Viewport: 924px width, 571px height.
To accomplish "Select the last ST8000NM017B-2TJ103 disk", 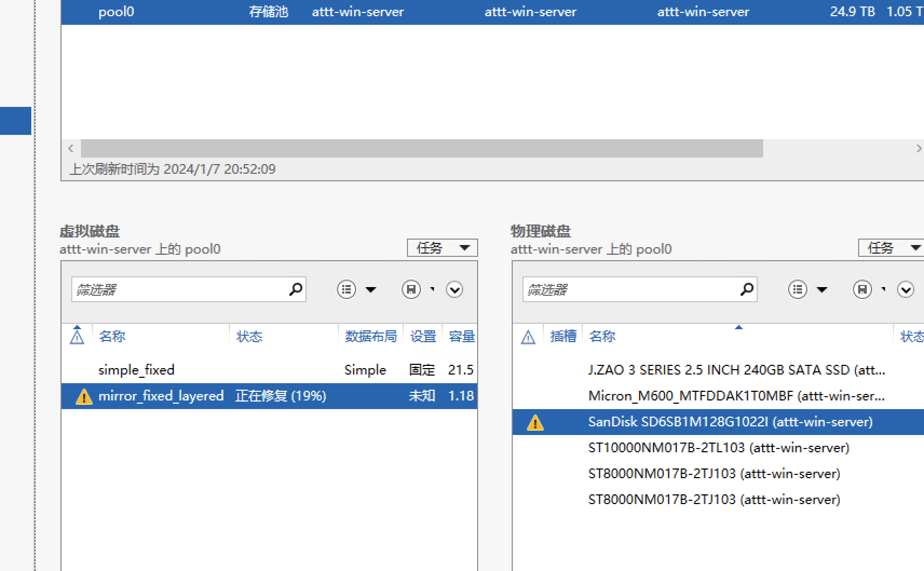I will 718,499.
